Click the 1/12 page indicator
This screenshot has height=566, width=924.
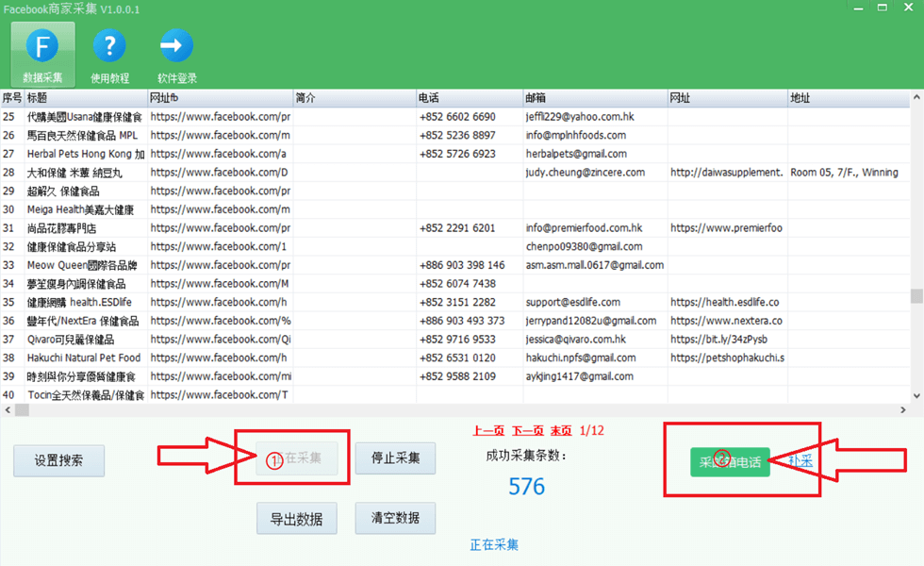(592, 431)
